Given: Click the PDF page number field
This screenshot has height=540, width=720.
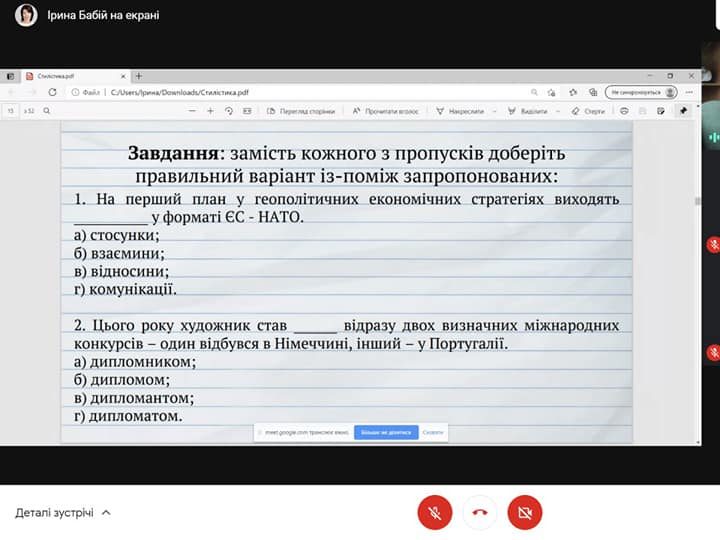Looking at the screenshot, I should point(11,111).
